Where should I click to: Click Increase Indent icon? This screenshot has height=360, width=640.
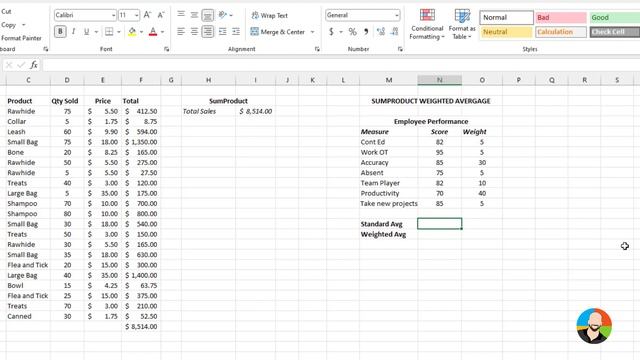[x=236, y=31]
